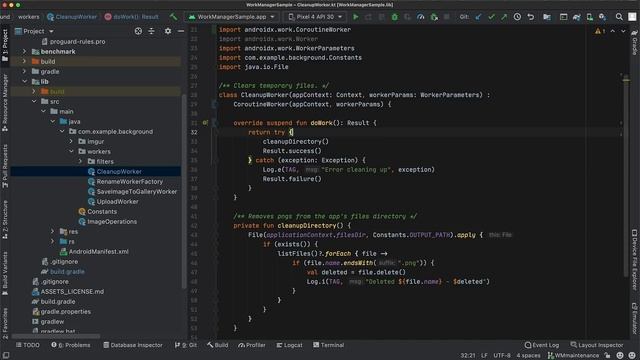Expand the imgur package
Screen dimensions: 640x360
[x=71, y=141]
